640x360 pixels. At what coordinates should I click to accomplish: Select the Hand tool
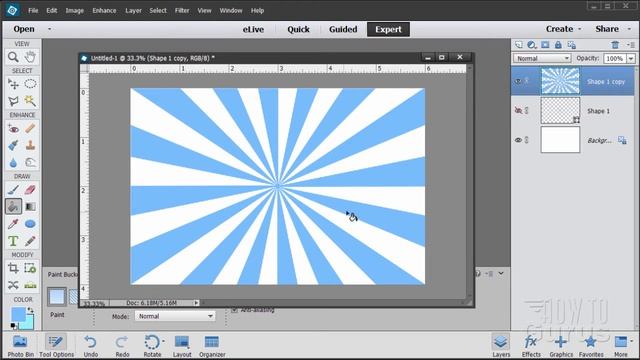point(30,57)
